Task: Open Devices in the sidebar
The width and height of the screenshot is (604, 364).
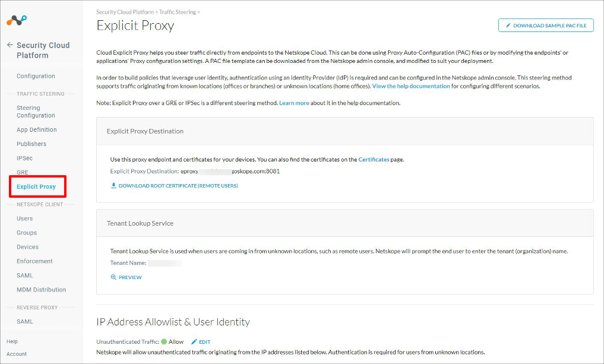Action: pyautogui.click(x=27, y=247)
